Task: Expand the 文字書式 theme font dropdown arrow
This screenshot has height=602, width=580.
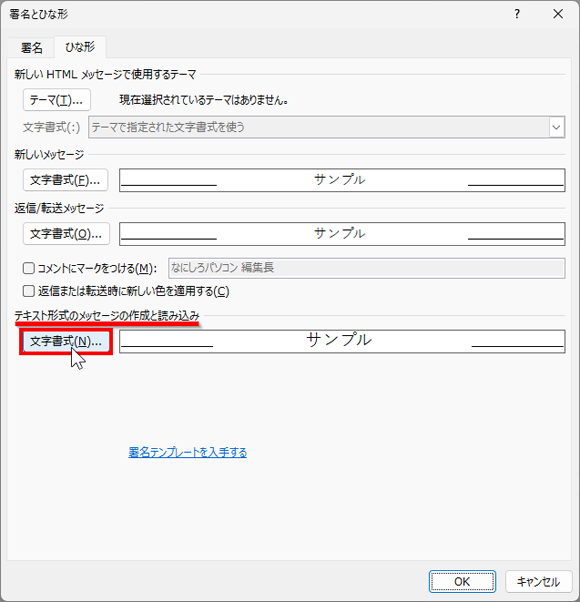Action: [557, 127]
